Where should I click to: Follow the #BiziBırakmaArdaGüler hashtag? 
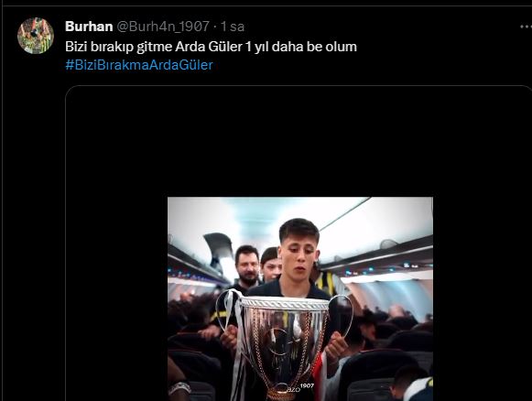pos(139,65)
